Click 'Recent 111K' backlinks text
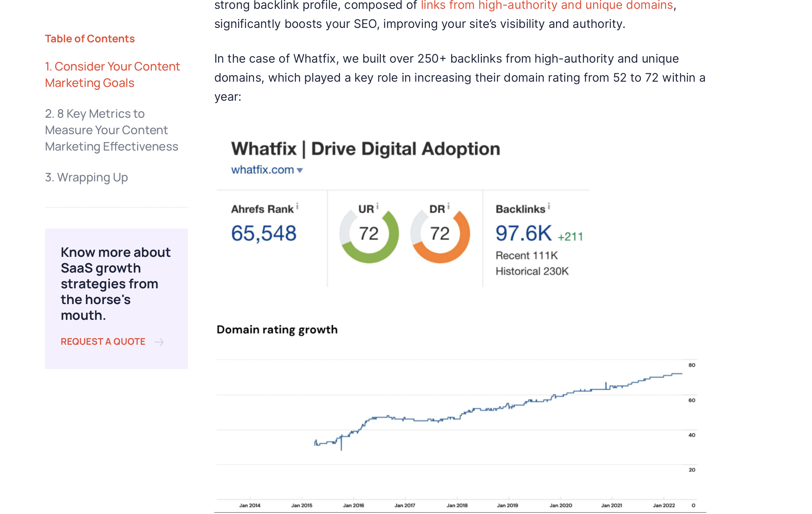Viewport: 812px width, 514px height. point(527,256)
